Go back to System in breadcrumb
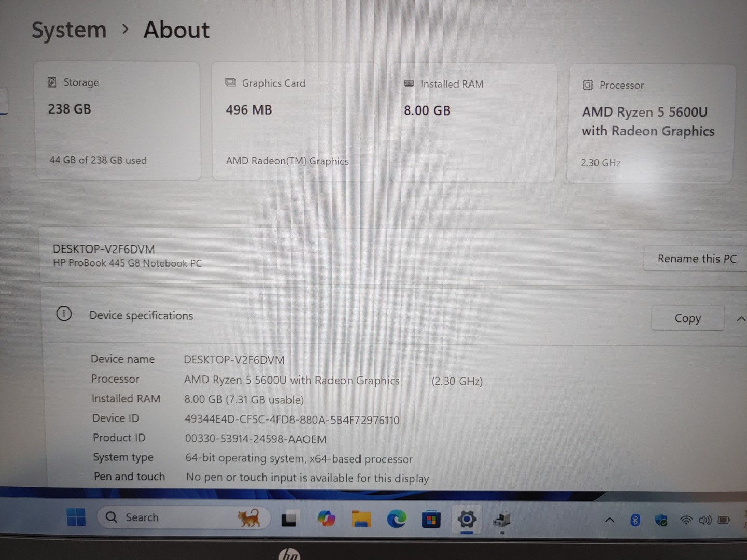The image size is (747, 560). click(x=69, y=30)
